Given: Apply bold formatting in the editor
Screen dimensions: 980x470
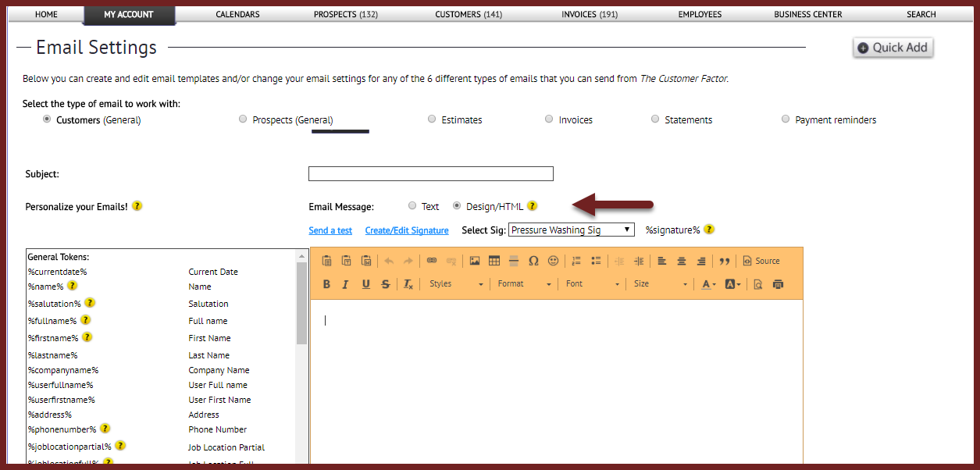Looking at the screenshot, I should click(x=326, y=284).
